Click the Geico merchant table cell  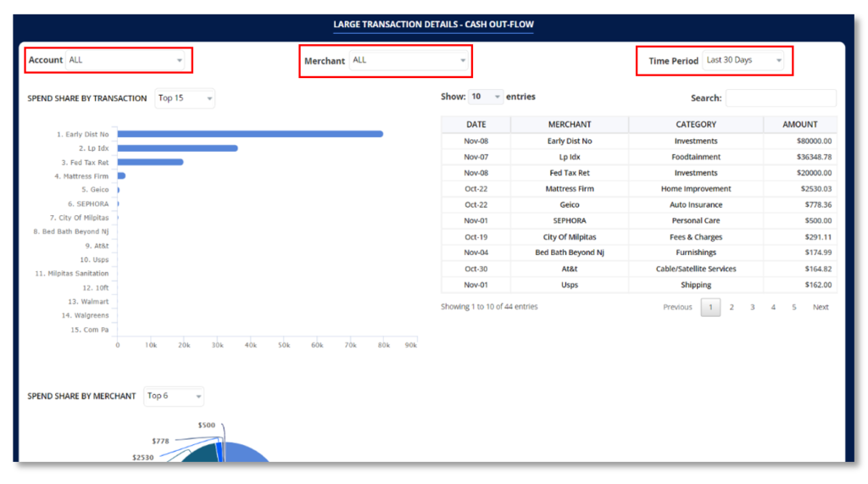pyautogui.click(x=569, y=204)
